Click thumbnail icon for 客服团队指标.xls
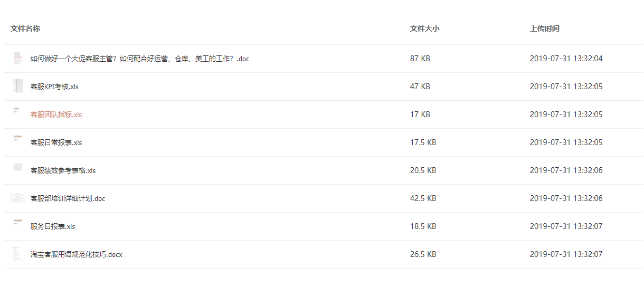The width and height of the screenshot is (644, 306). (x=17, y=110)
